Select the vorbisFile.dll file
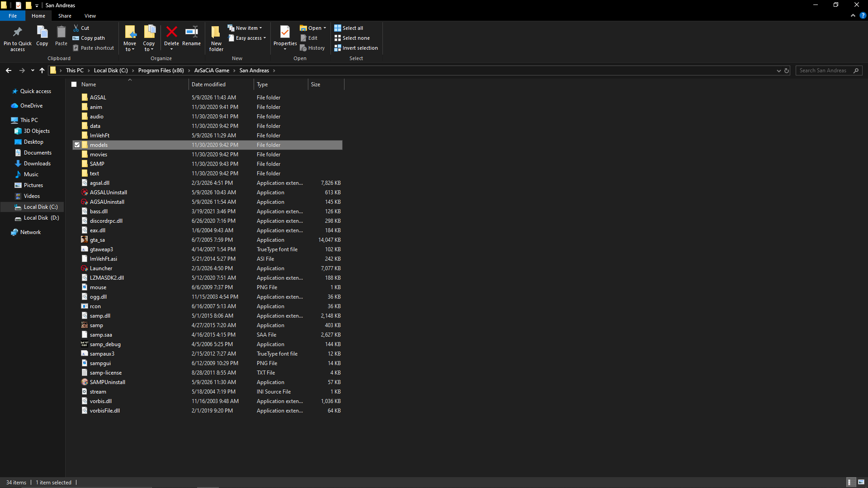868x488 pixels. (x=104, y=411)
